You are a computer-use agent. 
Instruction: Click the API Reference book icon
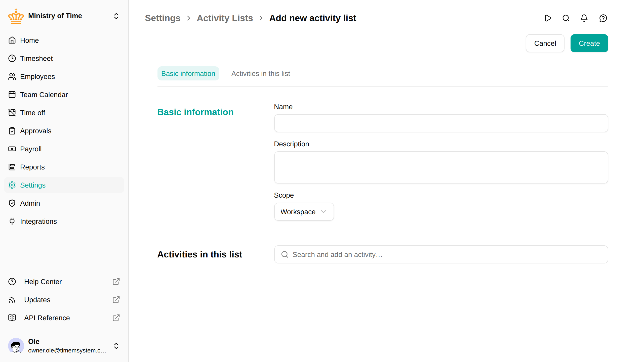click(x=12, y=318)
